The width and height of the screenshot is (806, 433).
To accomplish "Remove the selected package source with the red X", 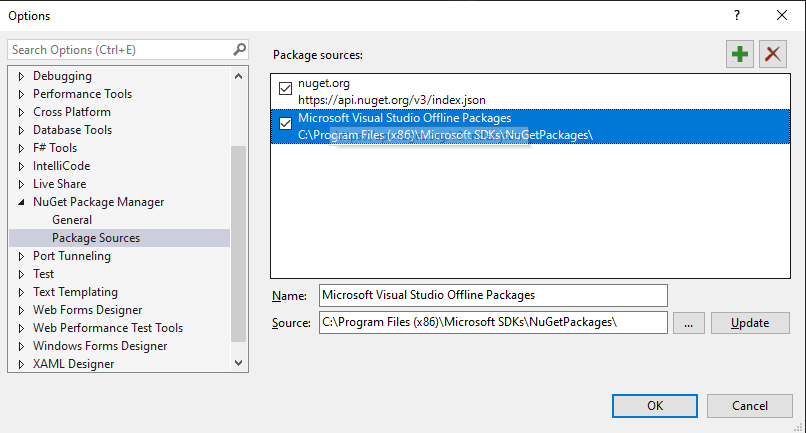I will click(x=773, y=54).
